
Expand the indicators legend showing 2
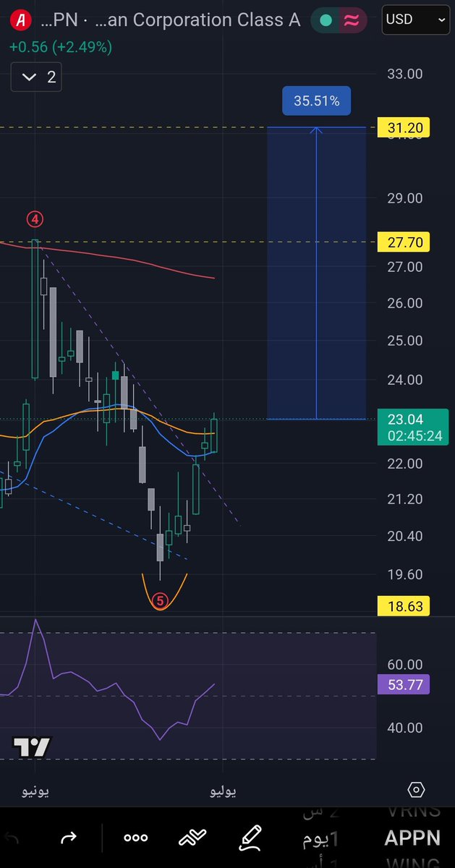coord(36,77)
